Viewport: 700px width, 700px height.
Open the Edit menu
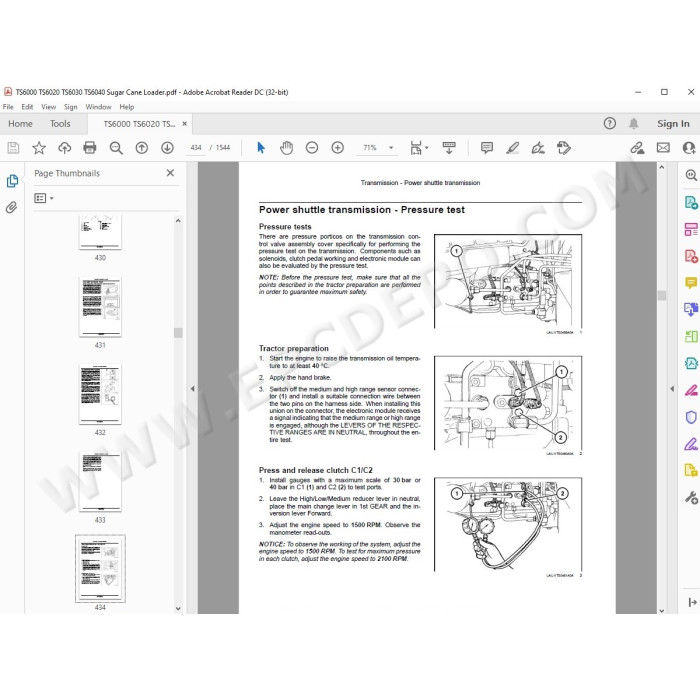[27, 107]
